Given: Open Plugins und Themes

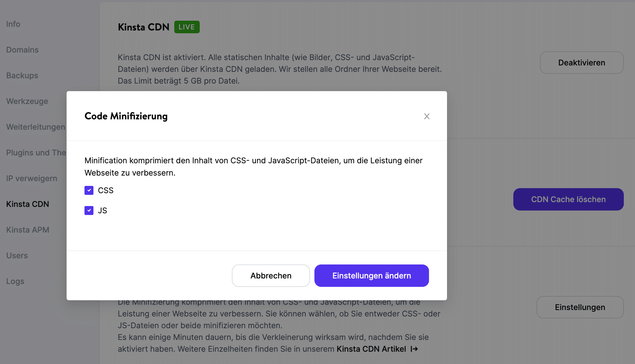Looking at the screenshot, I should click(36, 153).
